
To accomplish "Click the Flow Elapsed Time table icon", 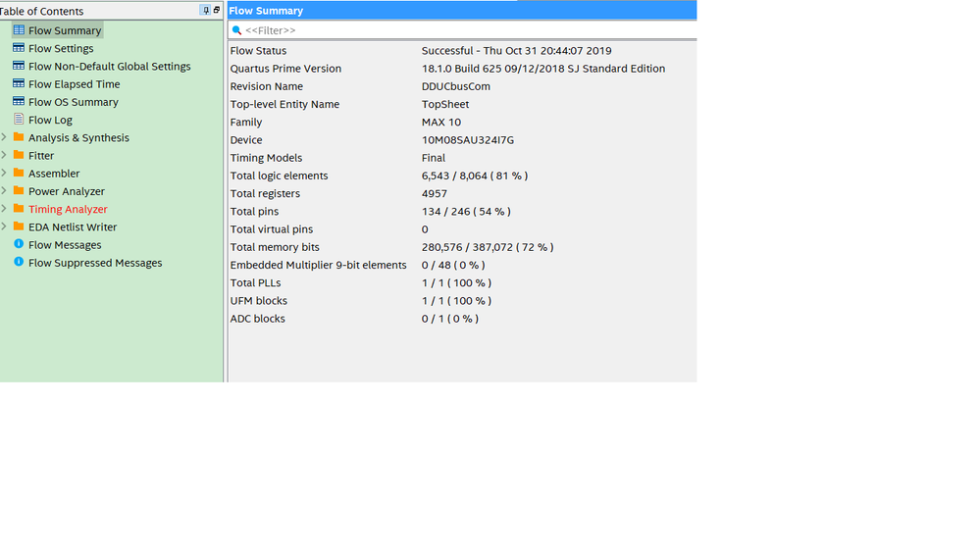I will coord(19,83).
